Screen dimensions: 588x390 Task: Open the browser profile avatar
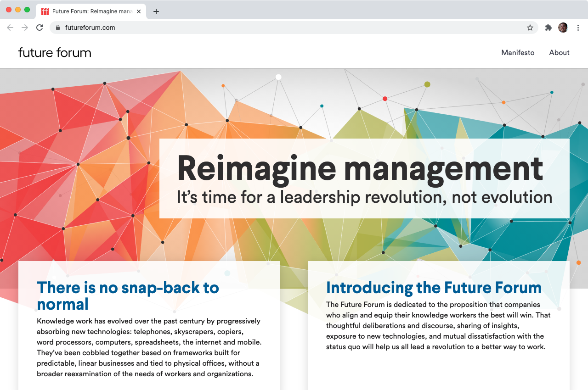coord(563,28)
